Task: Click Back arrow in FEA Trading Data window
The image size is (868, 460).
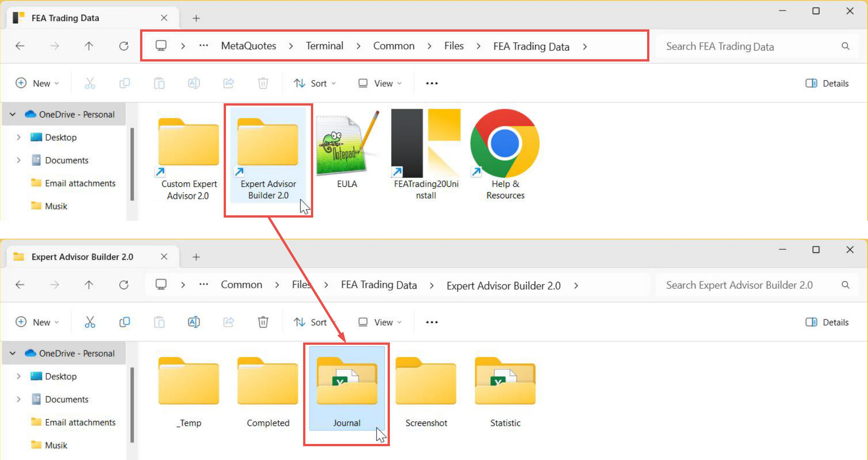Action: pos(20,46)
